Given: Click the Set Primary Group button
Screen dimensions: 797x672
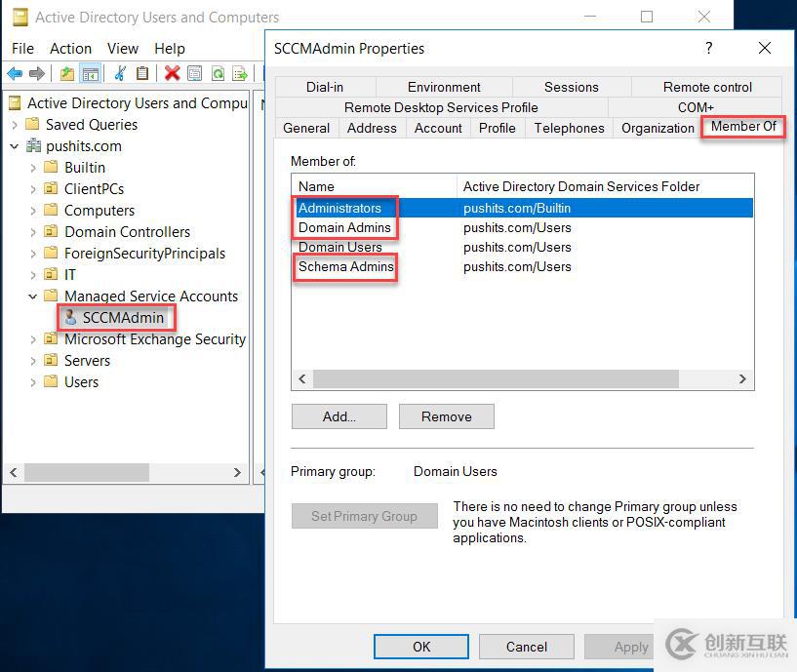Looking at the screenshot, I should [365, 517].
